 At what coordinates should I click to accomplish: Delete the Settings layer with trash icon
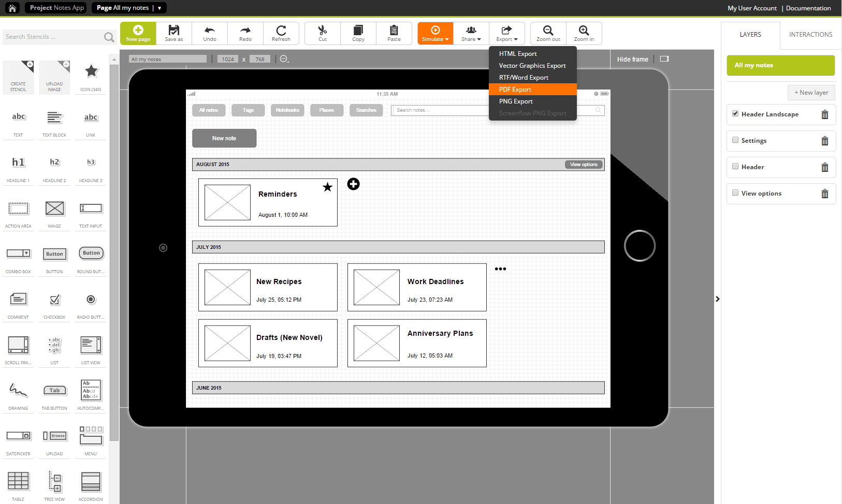coord(825,140)
